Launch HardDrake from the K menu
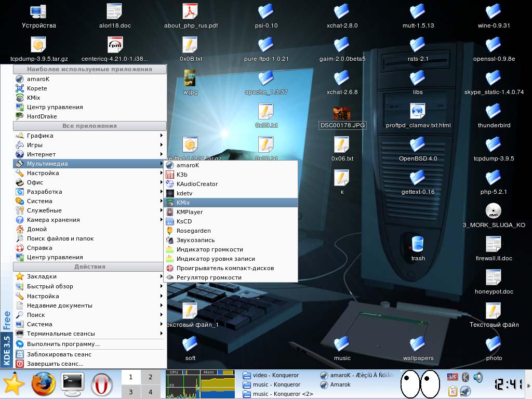The image size is (532, 399). (x=89, y=116)
